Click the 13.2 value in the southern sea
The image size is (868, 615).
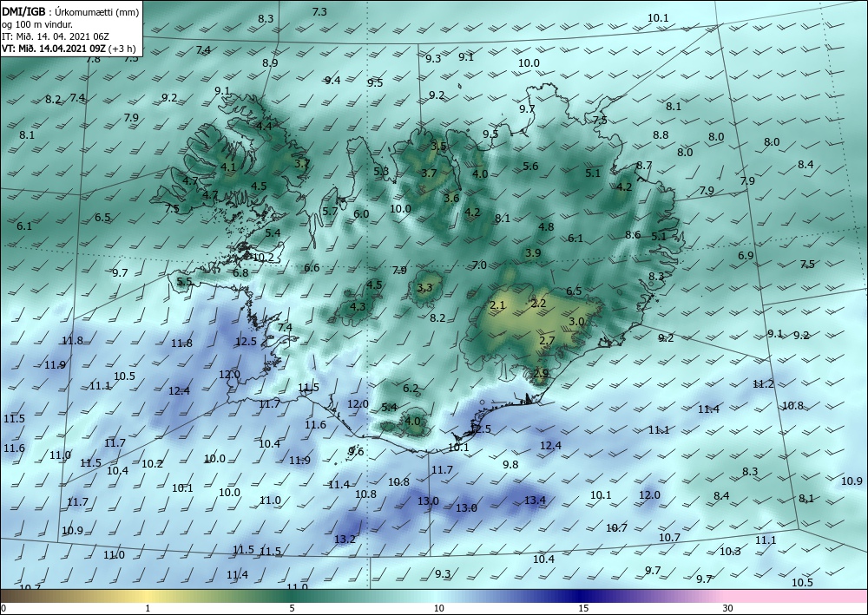click(345, 540)
